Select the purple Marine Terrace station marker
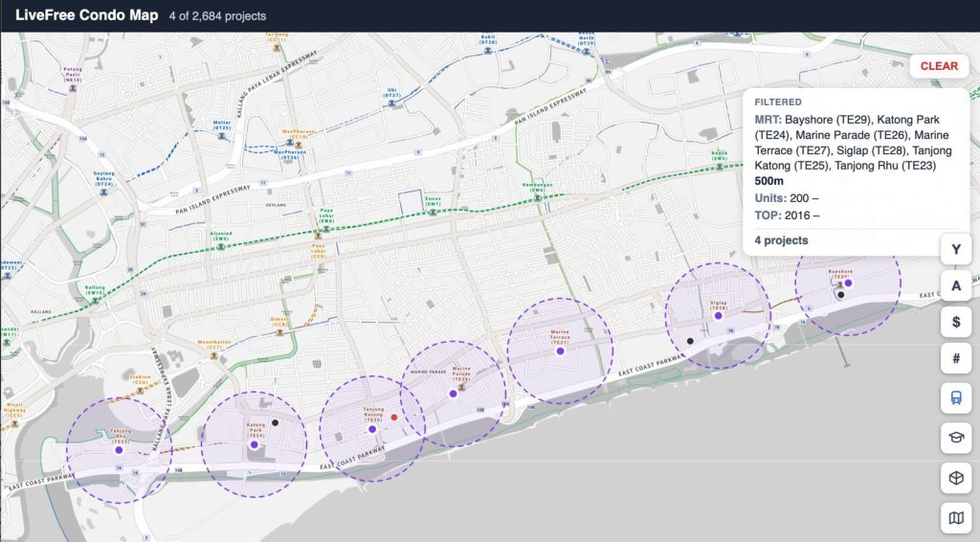Image resolution: width=980 pixels, height=542 pixels. point(560,351)
